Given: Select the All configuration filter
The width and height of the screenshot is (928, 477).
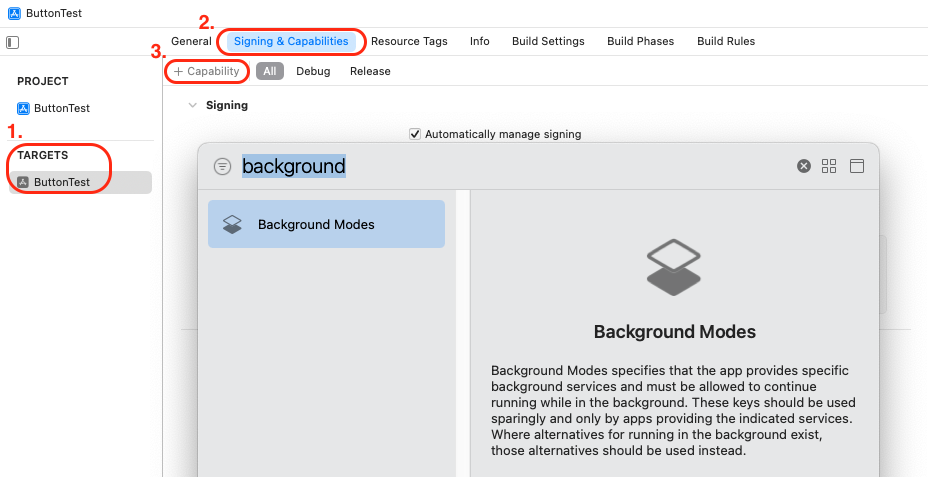Looking at the screenshot, I should click(x=270, y=71).
